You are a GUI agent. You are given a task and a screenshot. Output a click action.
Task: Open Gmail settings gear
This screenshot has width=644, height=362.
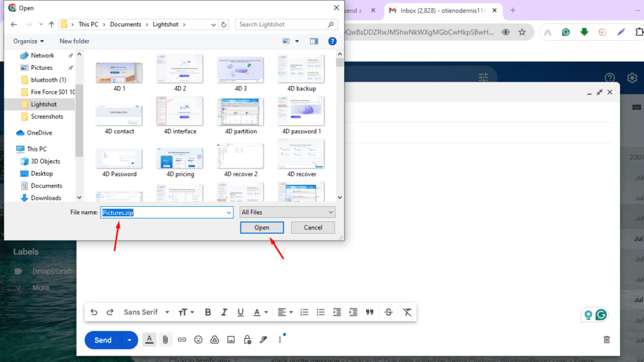tap(632, 77)
